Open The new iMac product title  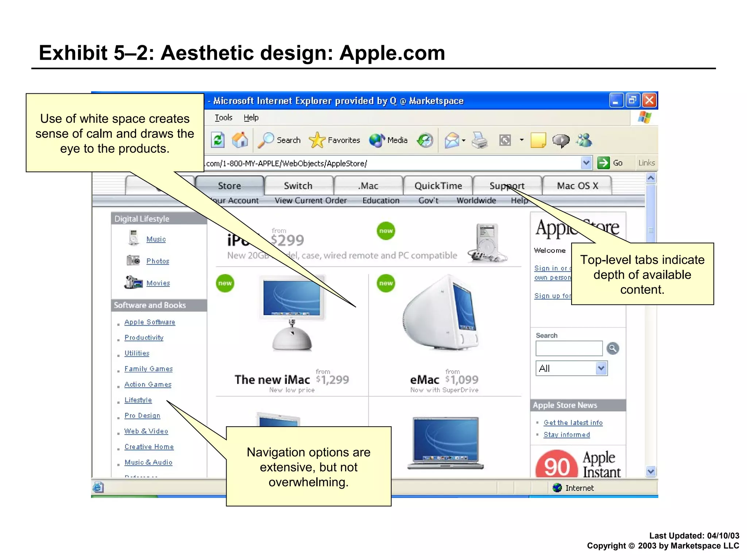pos(272,380)
